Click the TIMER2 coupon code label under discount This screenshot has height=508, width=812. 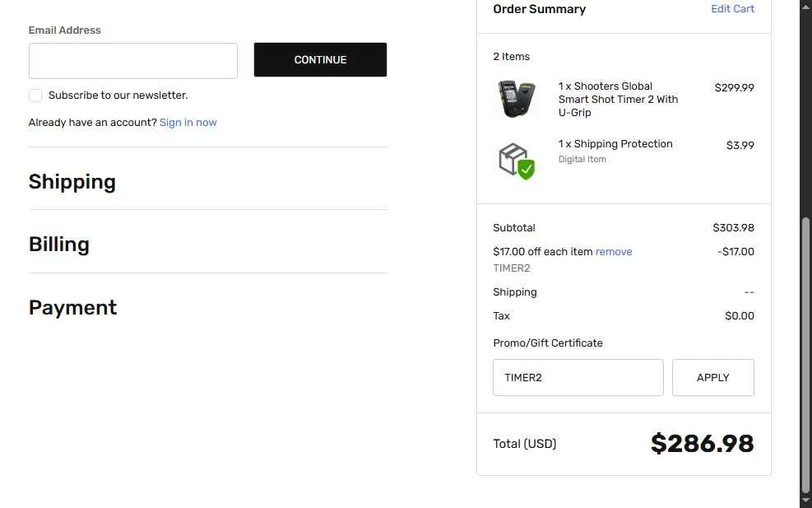click(x=511, y=268)
